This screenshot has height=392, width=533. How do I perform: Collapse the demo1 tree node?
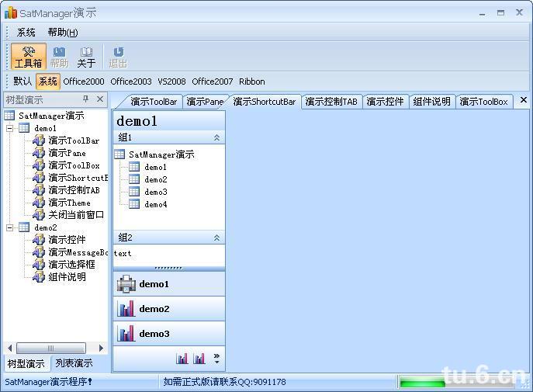[x=10, y=129]
